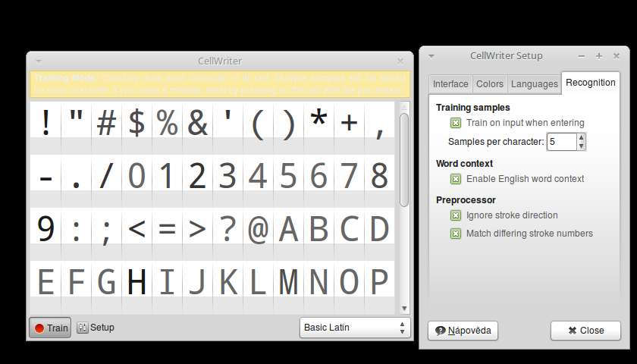Screen dimensions: 637x364
Task: Select the '/' training cell
Action: (x=106, y=180)
